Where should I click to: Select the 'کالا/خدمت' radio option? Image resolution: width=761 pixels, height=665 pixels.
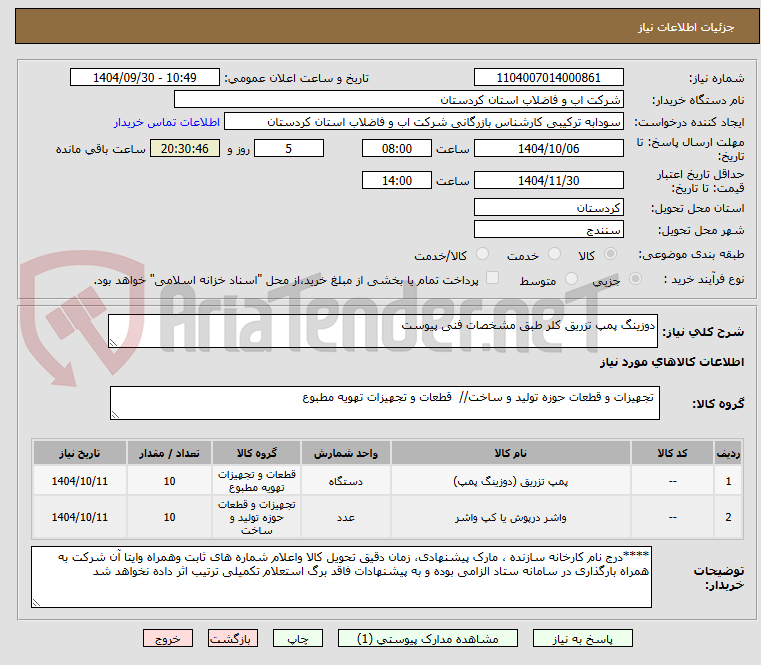pos(482,254)
